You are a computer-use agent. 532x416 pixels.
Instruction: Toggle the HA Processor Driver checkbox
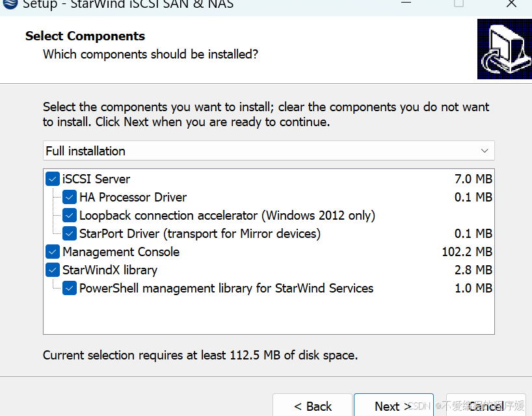coord(70,197)
